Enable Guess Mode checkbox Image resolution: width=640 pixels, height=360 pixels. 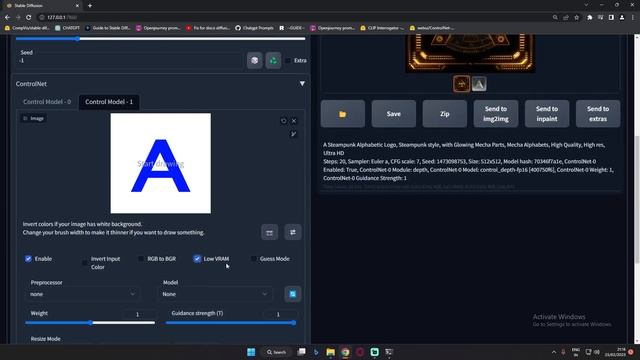(253, 259)
